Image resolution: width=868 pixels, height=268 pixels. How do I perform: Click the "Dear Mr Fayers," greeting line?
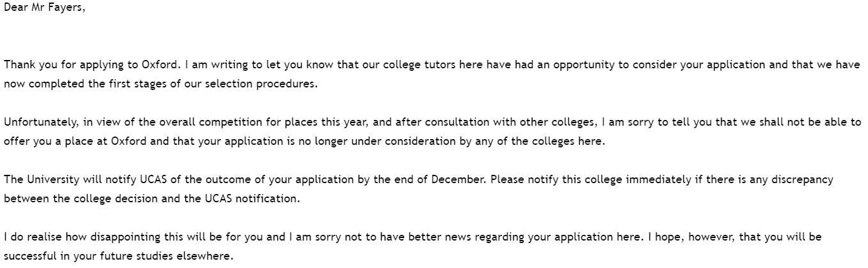pyautogui.click(x=44, y=8)
